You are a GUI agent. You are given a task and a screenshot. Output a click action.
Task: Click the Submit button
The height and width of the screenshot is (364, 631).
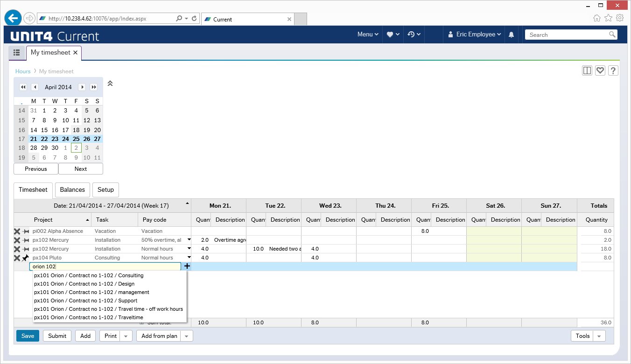click(x=56, y=336)
